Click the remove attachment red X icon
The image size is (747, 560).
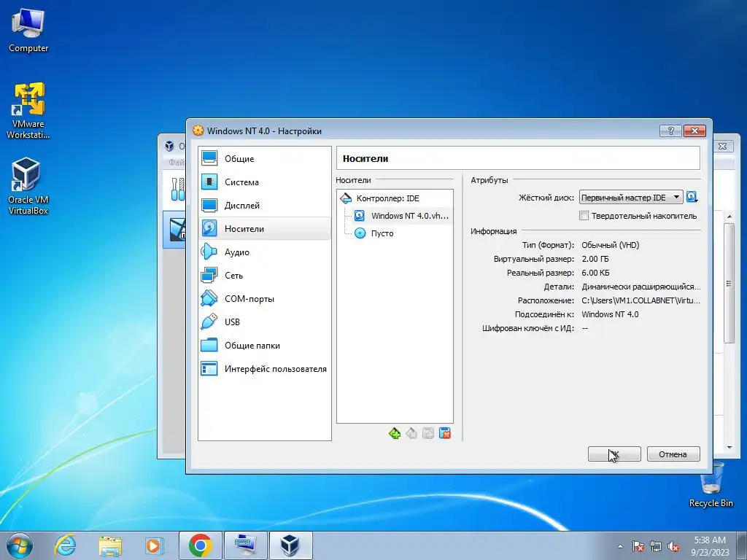coord(445,433)
